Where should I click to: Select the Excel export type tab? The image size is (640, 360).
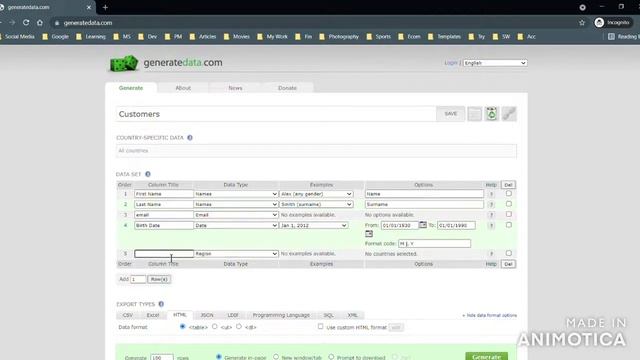point(153,315)
